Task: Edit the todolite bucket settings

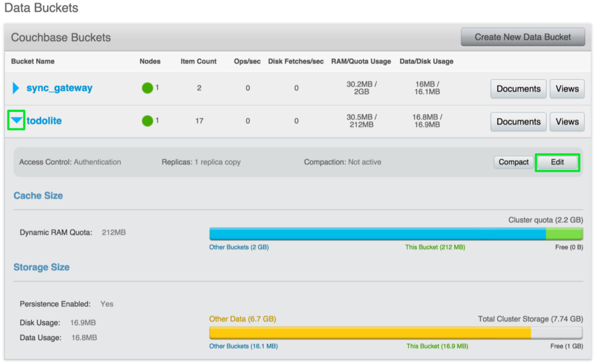Action: 557,162
